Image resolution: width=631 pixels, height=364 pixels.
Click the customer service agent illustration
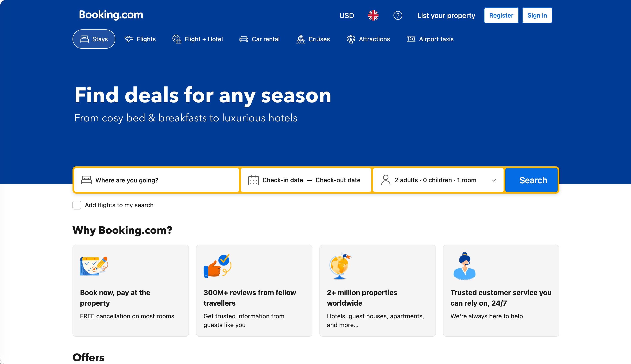[x=464, y=266]
